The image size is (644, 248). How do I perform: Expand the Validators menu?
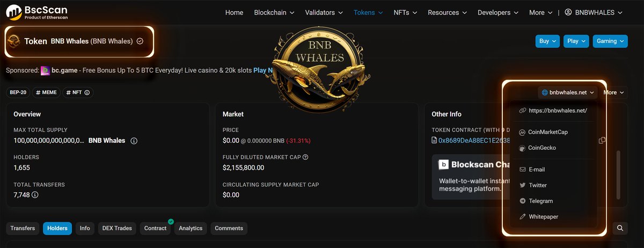tap(324, 12)
